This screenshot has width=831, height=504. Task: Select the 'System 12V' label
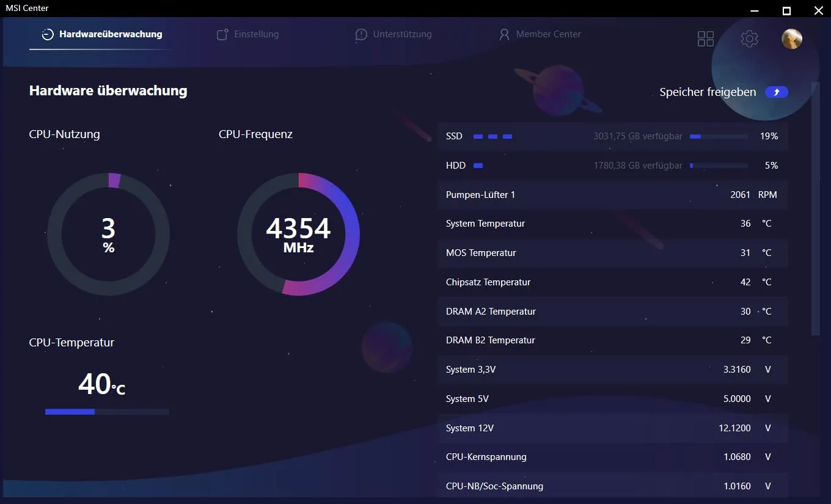click(x=470, y=428)
